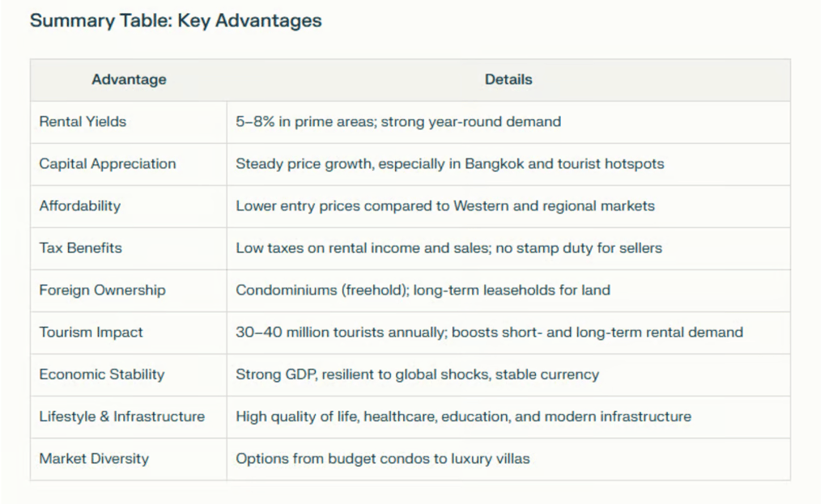Select the Affordability row label
This screenshot has height=504, width=829.
[x=80, y=206]
